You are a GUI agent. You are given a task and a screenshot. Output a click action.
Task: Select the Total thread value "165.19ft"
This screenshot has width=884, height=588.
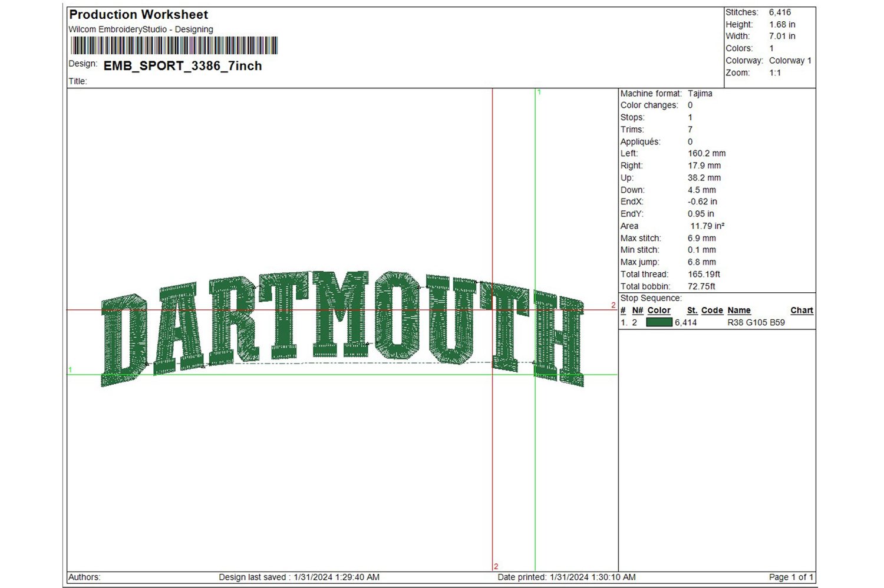pyautogui.click(x=704, y=275)
